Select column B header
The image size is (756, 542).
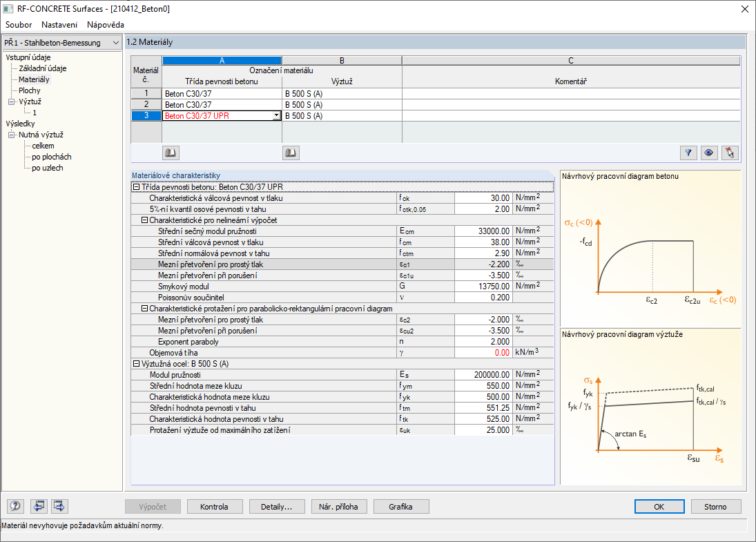[x=342, y=61]
